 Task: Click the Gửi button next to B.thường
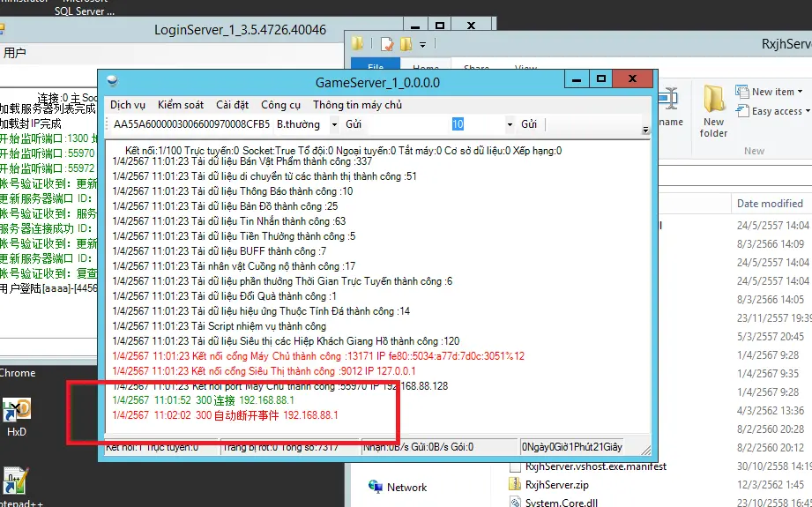pyautogui.click(x=354, y=124)
